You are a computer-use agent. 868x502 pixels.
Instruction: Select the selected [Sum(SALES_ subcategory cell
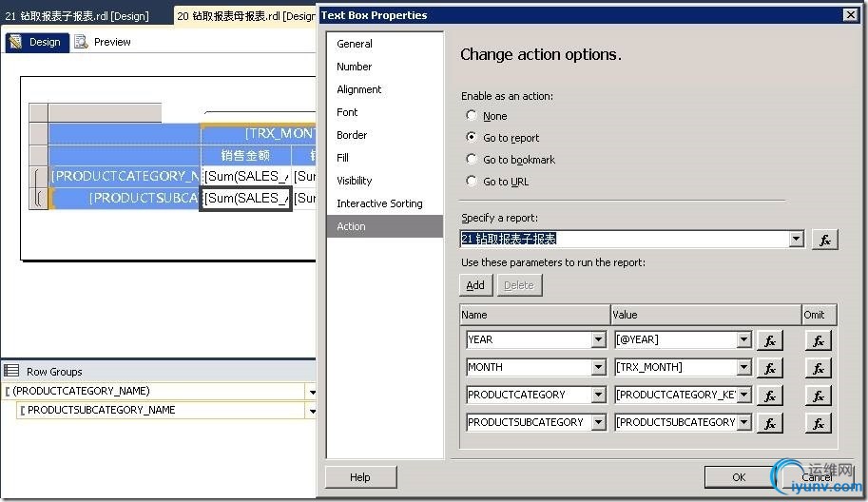tap(246, 198)
